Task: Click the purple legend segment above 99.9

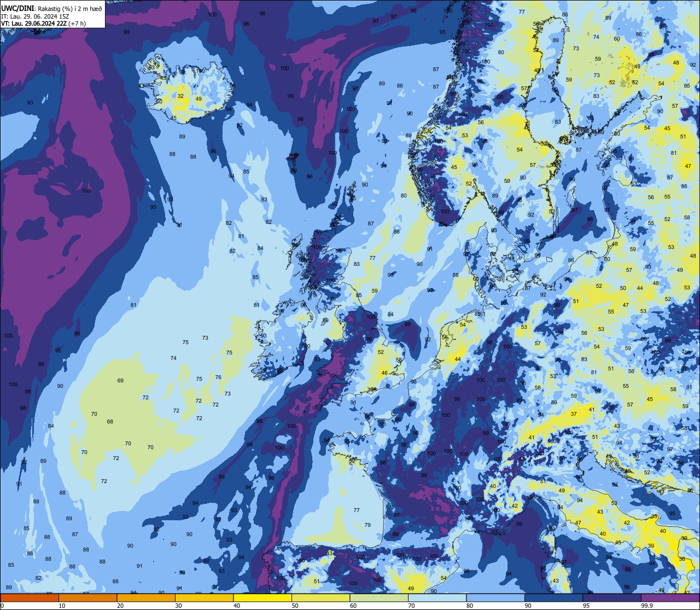Action: [670, 597]
